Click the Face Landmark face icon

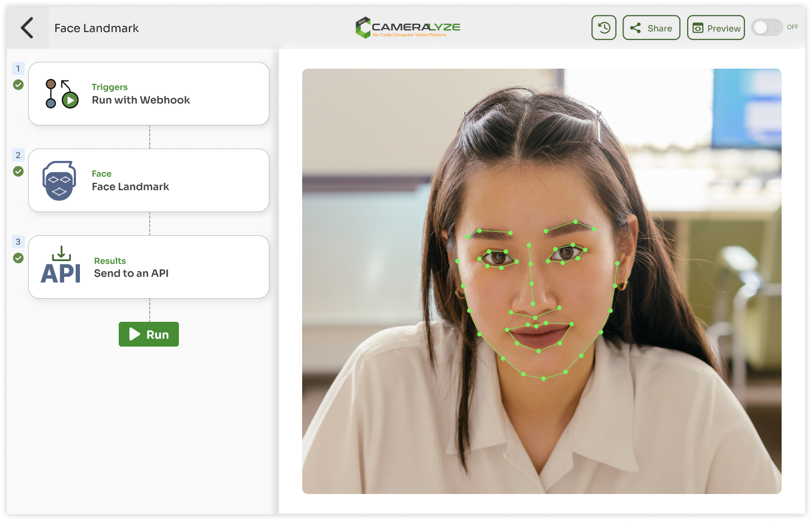[x=59, y=180]
